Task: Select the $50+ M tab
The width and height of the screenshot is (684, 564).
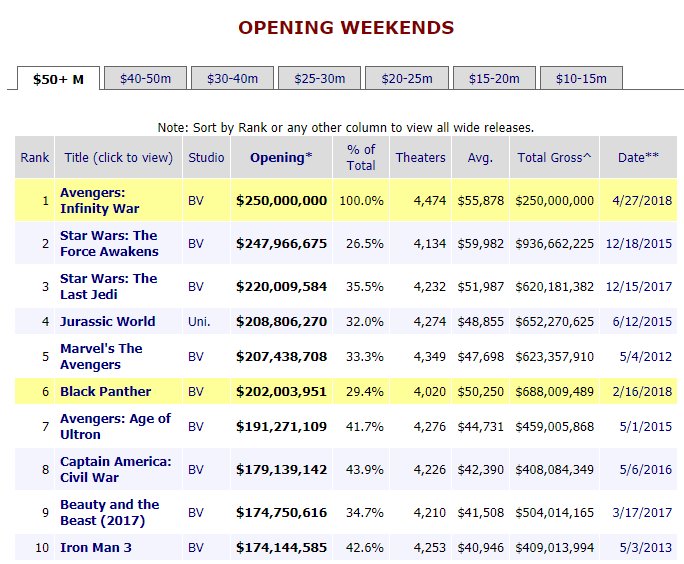Action: pos(58,78)
